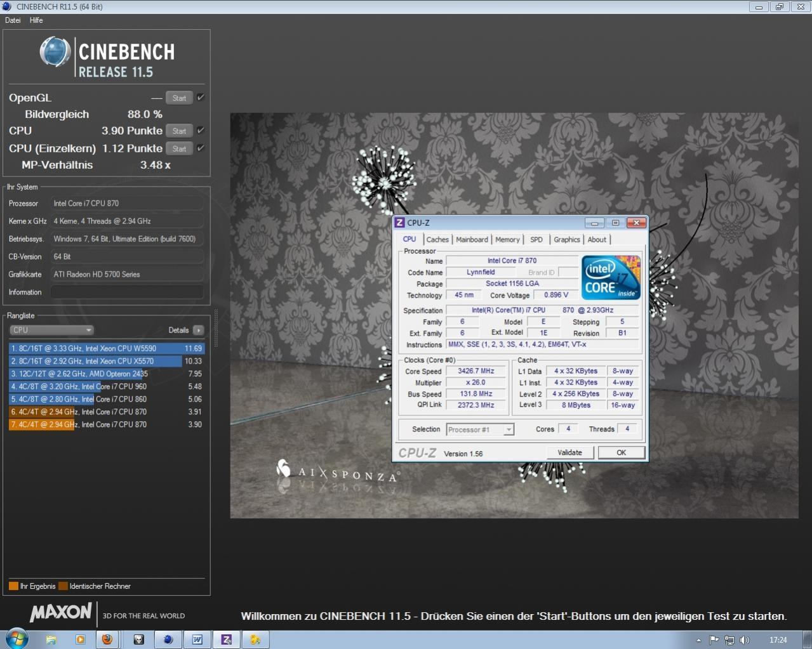
Task: Click the Bus Speed value 131.8 MHz
Action: (x=476, y=394)
